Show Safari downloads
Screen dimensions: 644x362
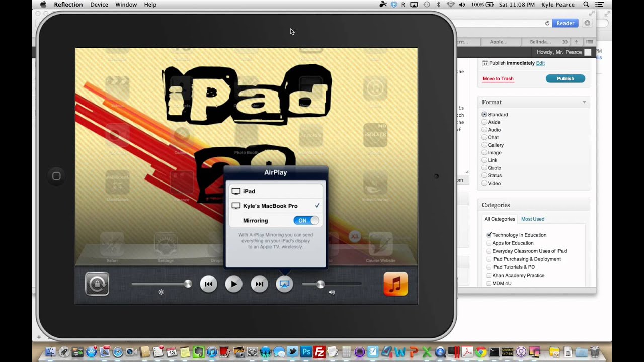tap(587, 23)
